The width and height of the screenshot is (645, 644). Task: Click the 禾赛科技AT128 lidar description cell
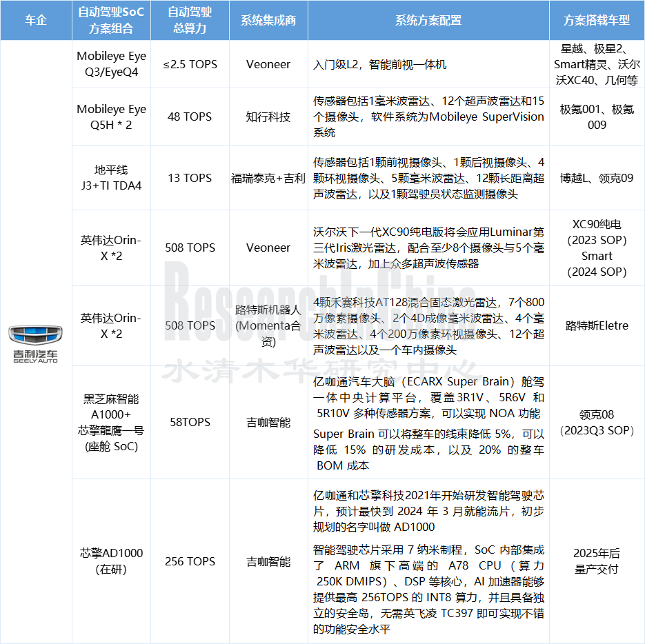pos(428,325)
